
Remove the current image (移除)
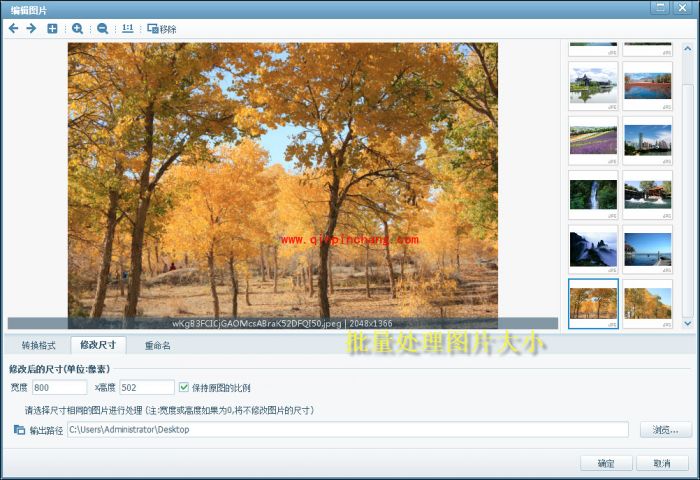pyautogui.click(x=162, y=29)
